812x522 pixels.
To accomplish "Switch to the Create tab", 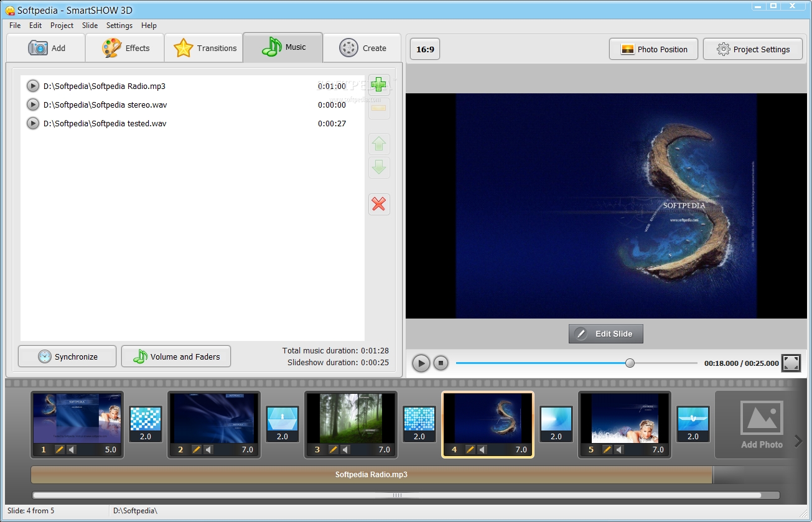I will (x=362, y=48).
